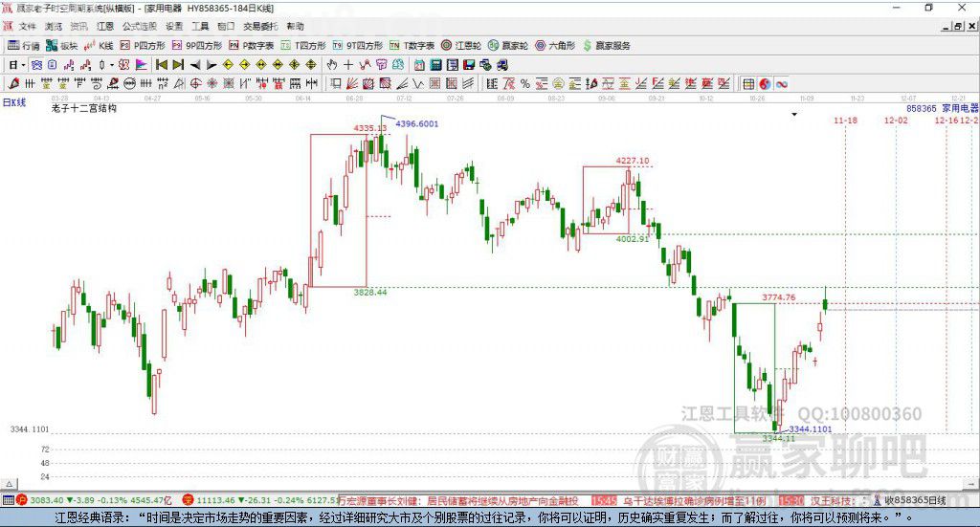This screenshot has width=980, height=527.
Task: Open the 行情 market quotes view
Action: [24, 46]
